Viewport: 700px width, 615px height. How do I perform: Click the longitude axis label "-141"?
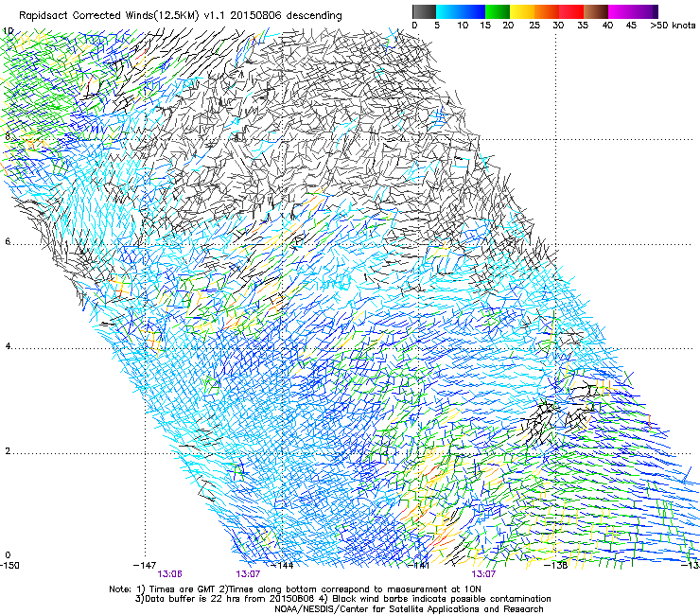click(419, 566)
